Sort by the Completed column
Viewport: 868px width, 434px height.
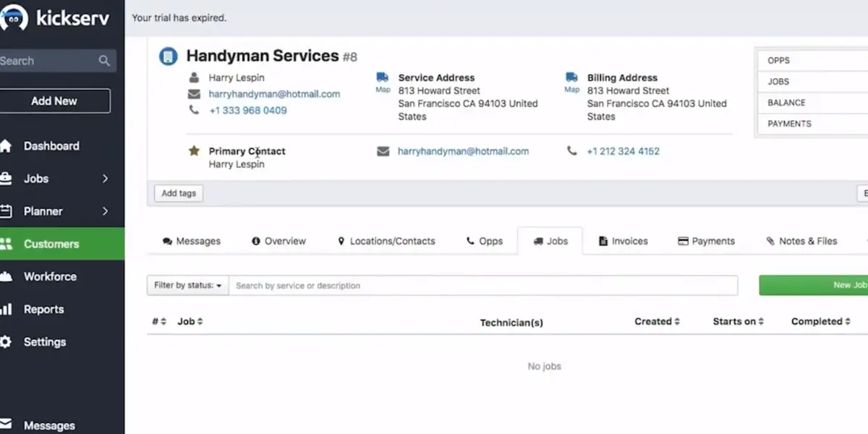pyautogui.click(x=820, y=321)
